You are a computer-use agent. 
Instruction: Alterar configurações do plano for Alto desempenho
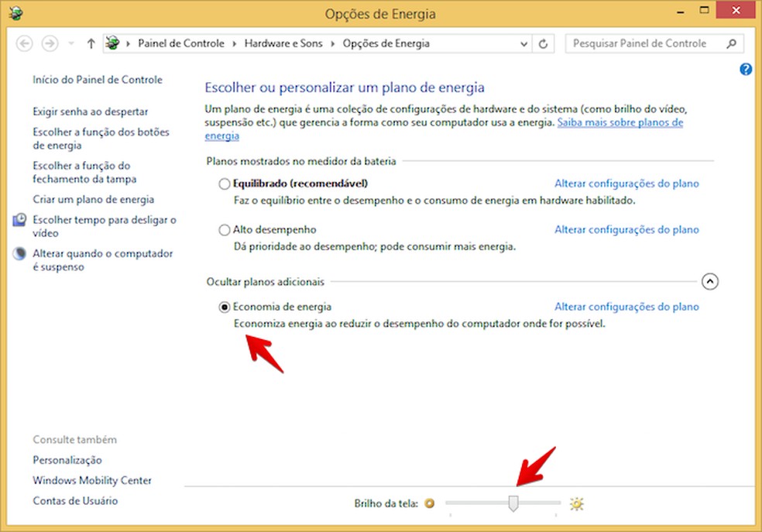pyautogui.click(x=627, y=230)
